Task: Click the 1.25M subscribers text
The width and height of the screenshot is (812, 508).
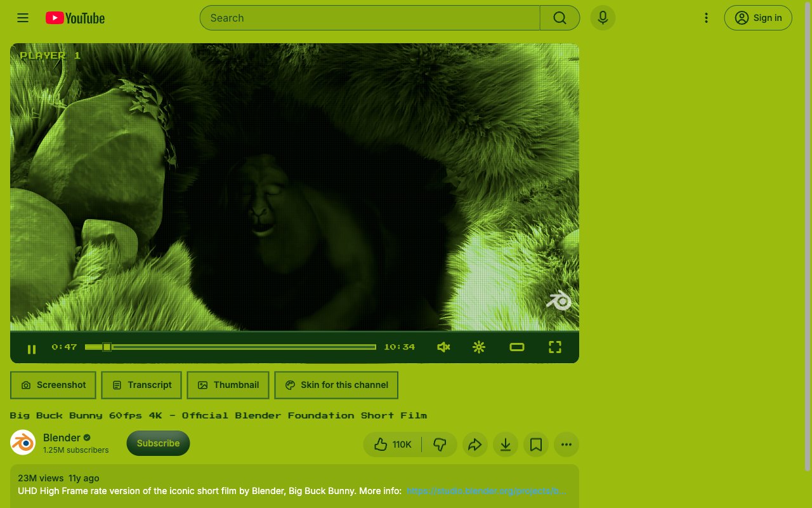Action: coord(76,450)
